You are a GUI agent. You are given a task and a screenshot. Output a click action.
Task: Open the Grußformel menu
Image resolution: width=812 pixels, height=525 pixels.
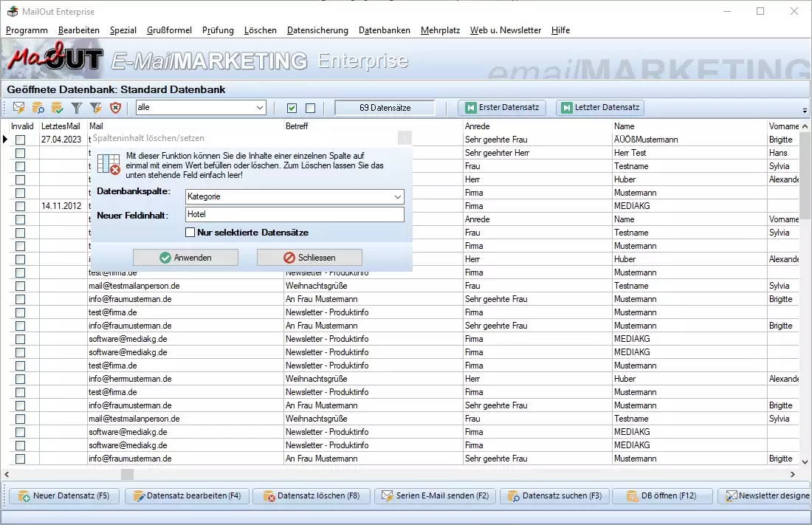coord(169,30)
